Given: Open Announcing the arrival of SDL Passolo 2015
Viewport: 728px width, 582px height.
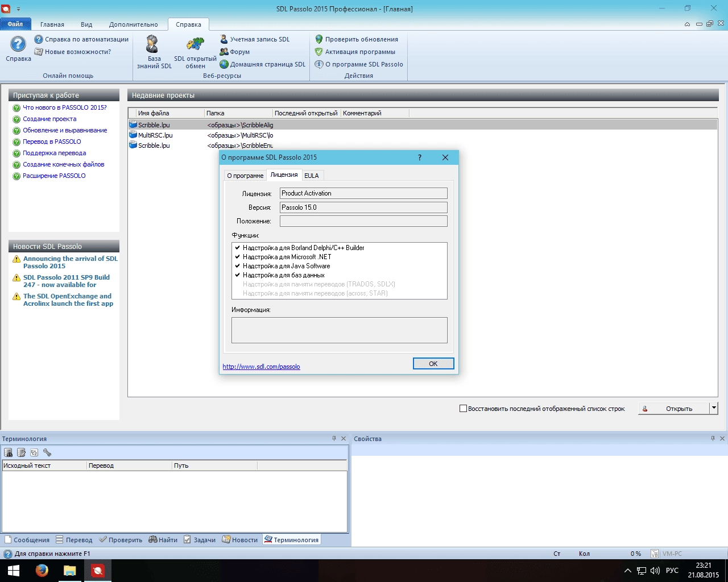Looking at the screenshot, I should pyautogui.click(x=71, y=262).
